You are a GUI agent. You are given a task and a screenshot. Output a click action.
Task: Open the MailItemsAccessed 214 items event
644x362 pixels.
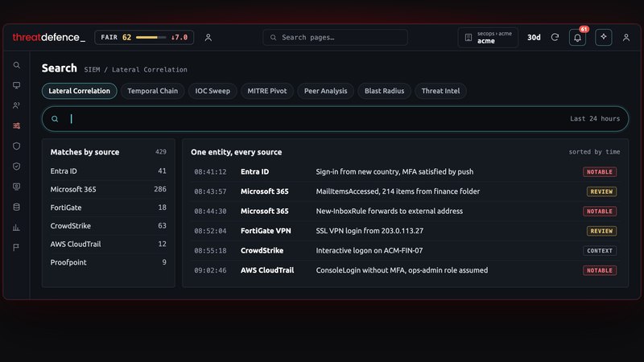tap(405, 191)
